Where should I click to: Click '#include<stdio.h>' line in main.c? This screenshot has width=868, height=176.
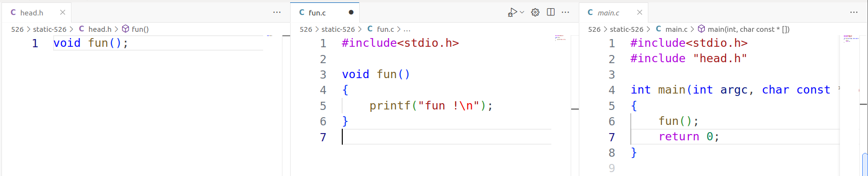[689, 43]
